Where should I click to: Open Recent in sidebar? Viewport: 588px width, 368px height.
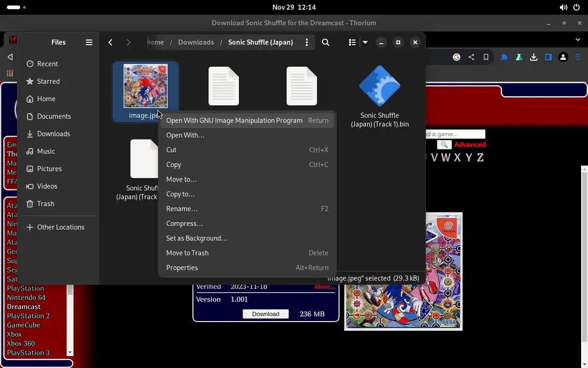point(58,64)
